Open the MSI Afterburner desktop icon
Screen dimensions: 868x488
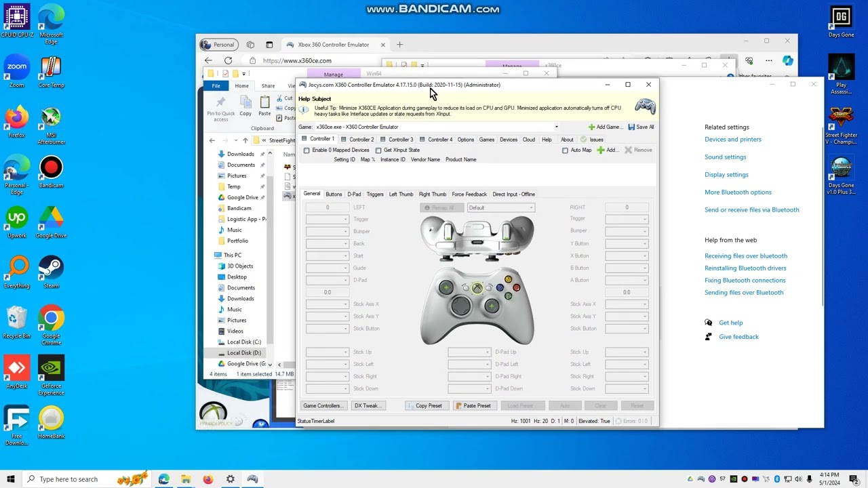(x=51, y=125)
